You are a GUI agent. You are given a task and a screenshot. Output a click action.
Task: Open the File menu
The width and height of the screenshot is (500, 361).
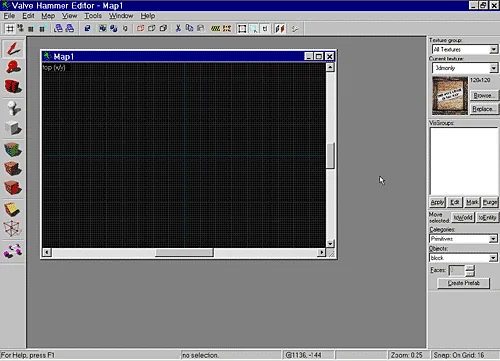point(9,16)
